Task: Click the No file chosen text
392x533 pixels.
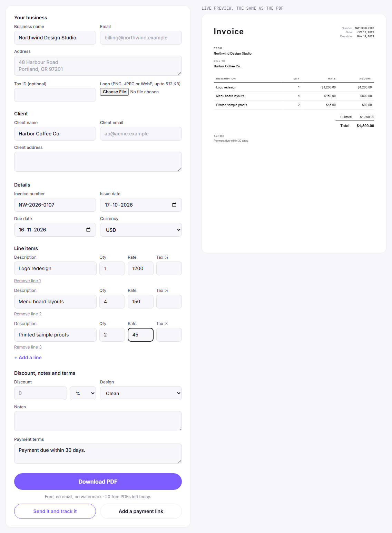Action: (x=145, y=92)
